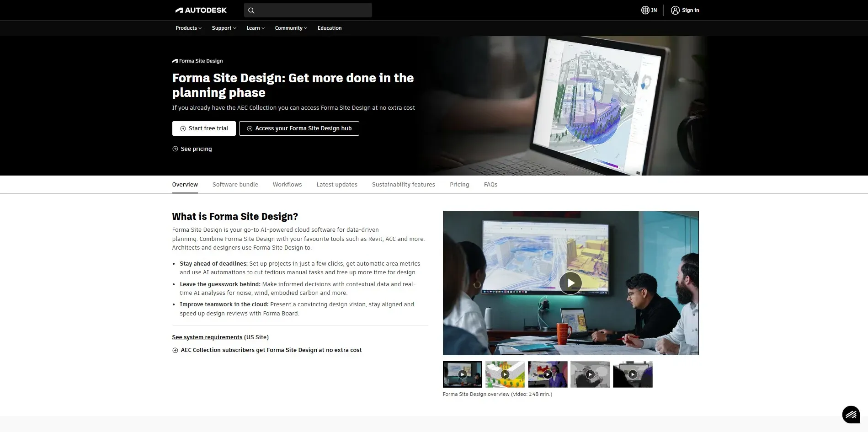Click Access your Forma Site Design hub

point(299,128)
